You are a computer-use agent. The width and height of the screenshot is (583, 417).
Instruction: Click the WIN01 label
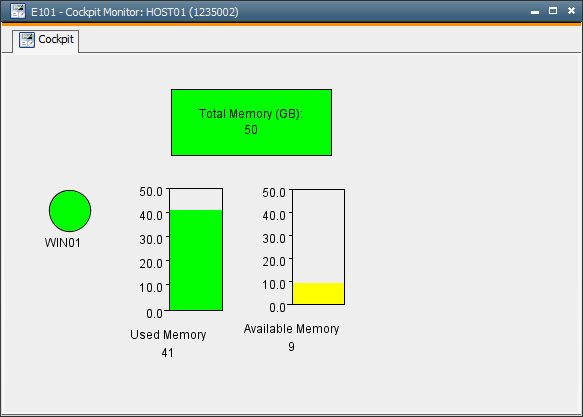click(62, 243)
